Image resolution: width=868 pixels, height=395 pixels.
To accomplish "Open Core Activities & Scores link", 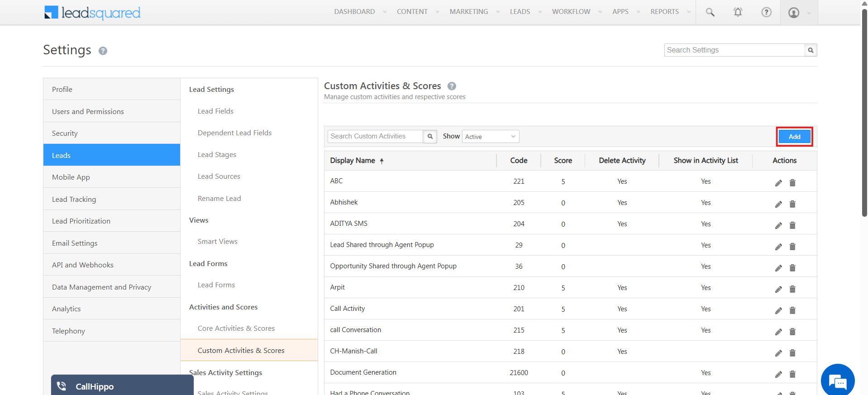I will click(x=236, y=328).
